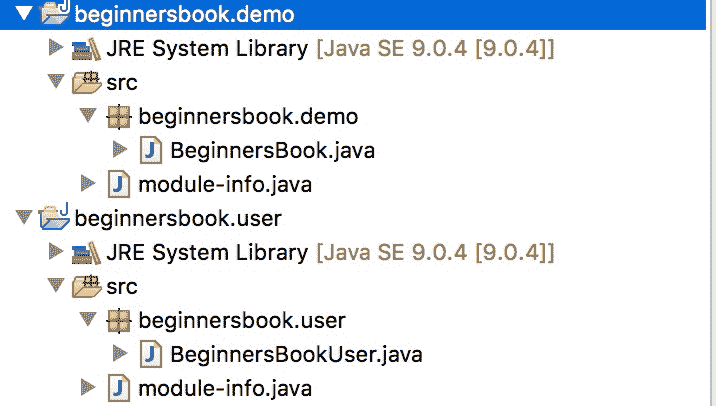
Task: Select the beginnersbook.demo project name
Action: pos(184,14)
